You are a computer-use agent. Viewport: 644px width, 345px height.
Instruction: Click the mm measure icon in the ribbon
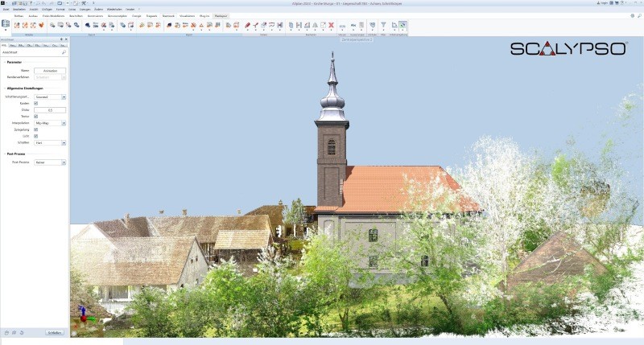click(342, 26)
